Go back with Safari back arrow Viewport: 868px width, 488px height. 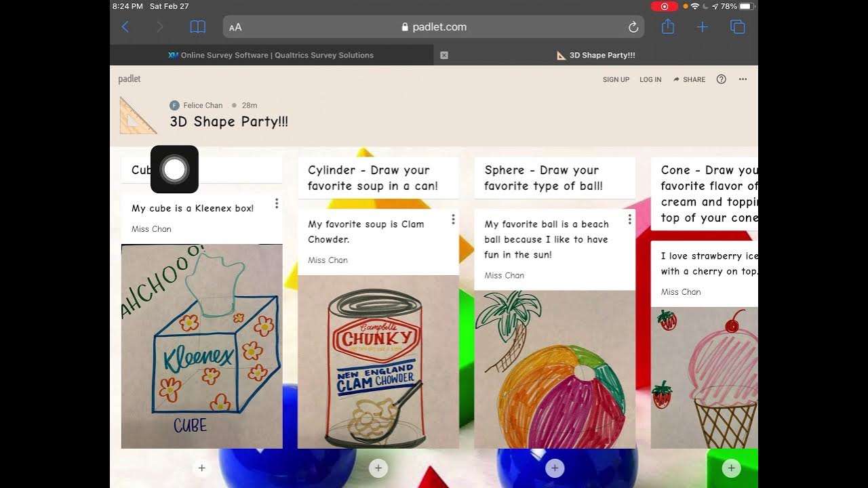coord(125,27)
